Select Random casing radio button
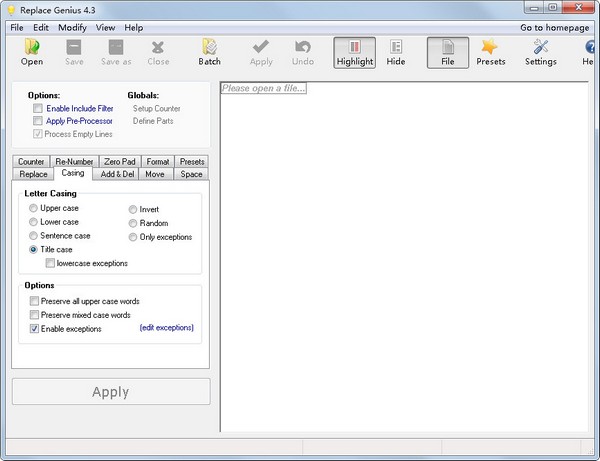 pyautogui.click(x=133, y=223)
